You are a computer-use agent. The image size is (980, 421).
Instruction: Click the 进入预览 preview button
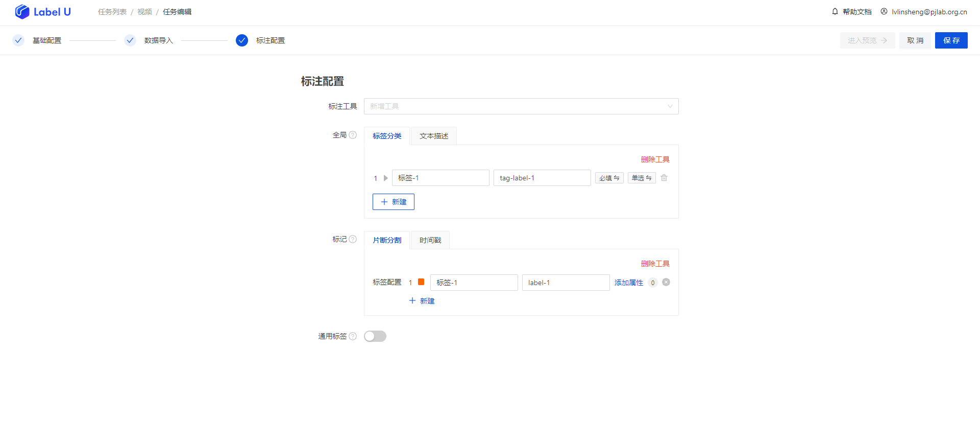coord(868,40)
